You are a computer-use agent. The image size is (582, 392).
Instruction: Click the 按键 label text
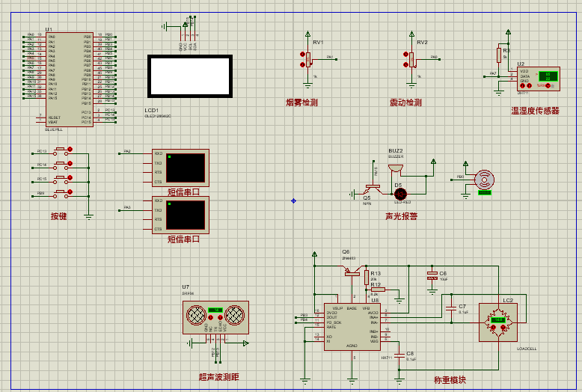point(58,216)
